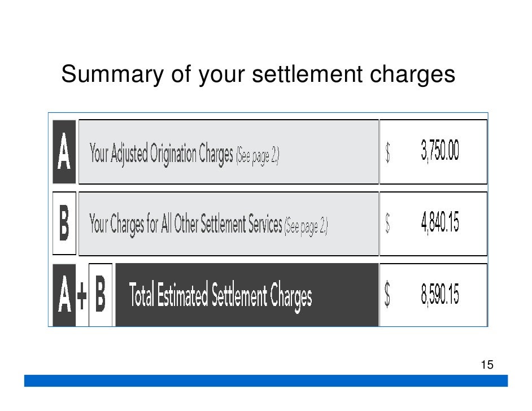Click the Total Estimated Settlement Charges bar
This screenshot has height=411, width=532.
pos(247,295)
